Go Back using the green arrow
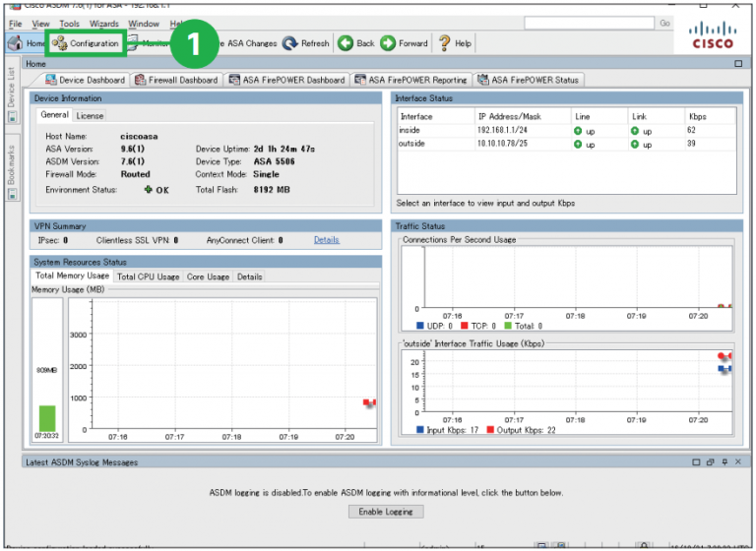Image resolution: width=756 pixels, height=551 pixels. coord(346,43)
